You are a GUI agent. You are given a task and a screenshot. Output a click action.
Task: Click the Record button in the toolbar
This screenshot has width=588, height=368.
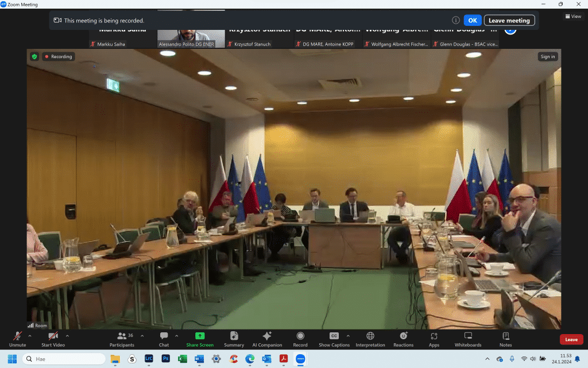point(300,339)
